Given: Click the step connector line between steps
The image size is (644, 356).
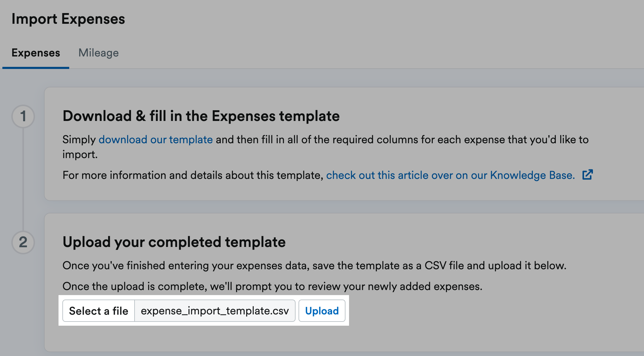Looking at the screenshot, I should [23, 178].
